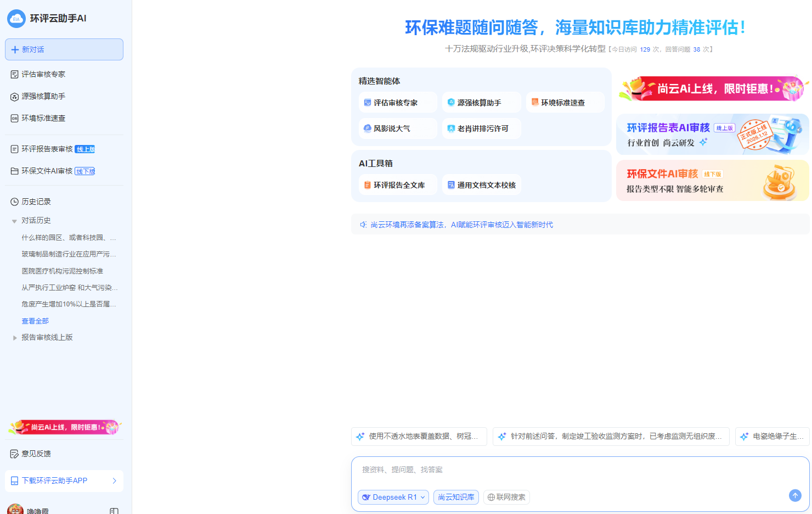812x514 pixels.
Task: Click the send arrow button
Action: (794, 495)
